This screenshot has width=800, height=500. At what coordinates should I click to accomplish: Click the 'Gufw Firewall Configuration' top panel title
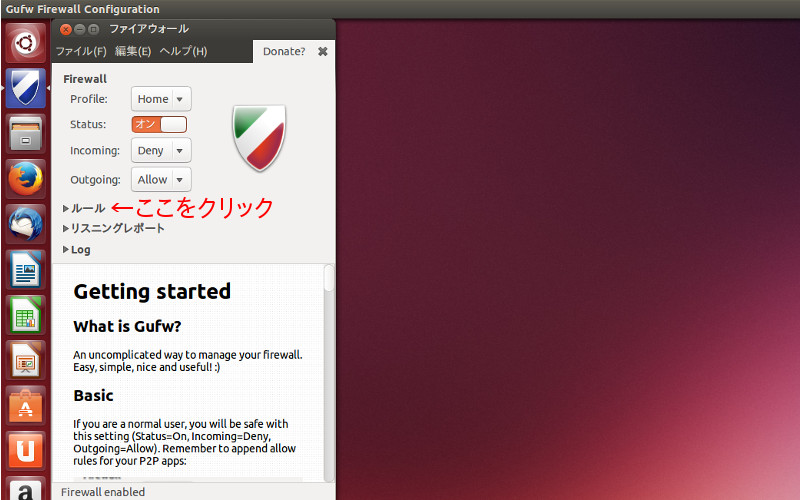click(x=83, y=9)
